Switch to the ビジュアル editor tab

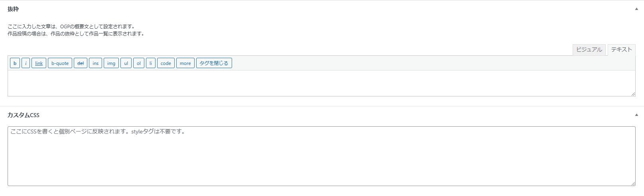point(589,50)
